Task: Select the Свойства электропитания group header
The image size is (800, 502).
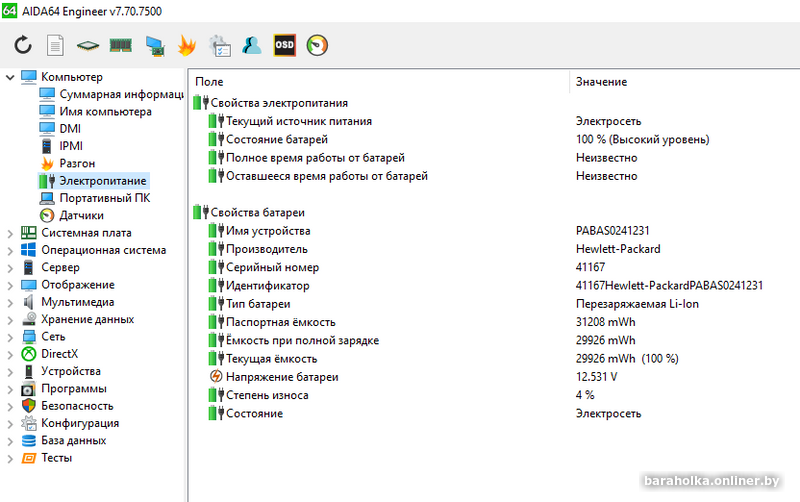Action: [x=279, y=103]
